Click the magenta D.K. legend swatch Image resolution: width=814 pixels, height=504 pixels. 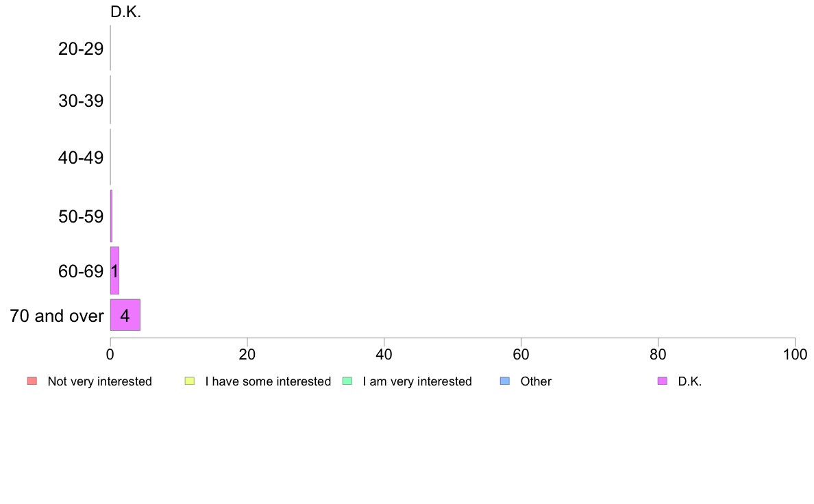click(x=663, y=381)
